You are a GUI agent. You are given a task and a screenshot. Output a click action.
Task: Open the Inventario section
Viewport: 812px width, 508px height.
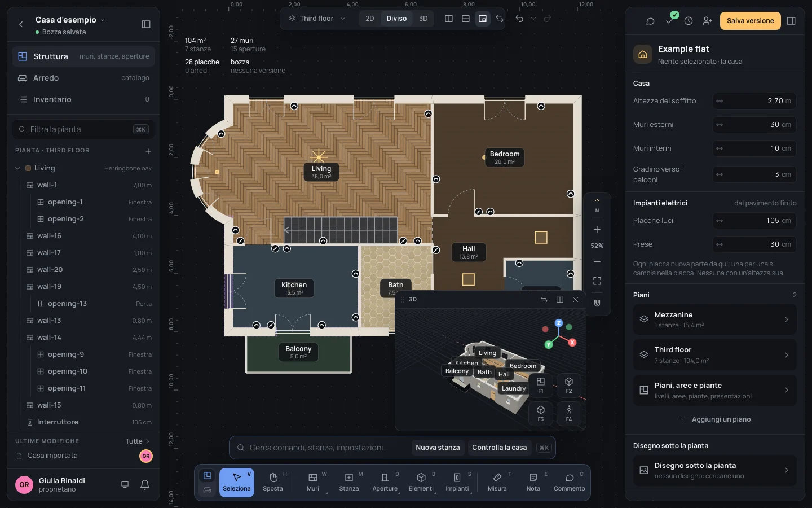(83, 99)
